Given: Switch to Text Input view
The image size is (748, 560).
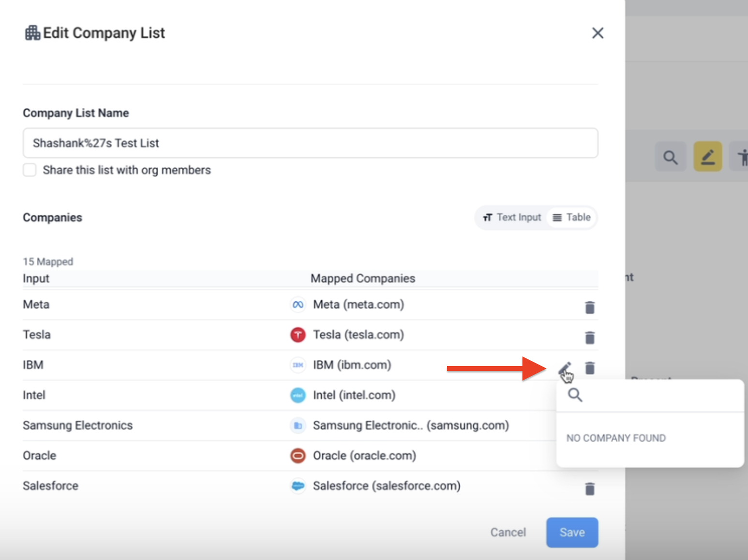Looking at the screenshot, I should click(512, 218).
